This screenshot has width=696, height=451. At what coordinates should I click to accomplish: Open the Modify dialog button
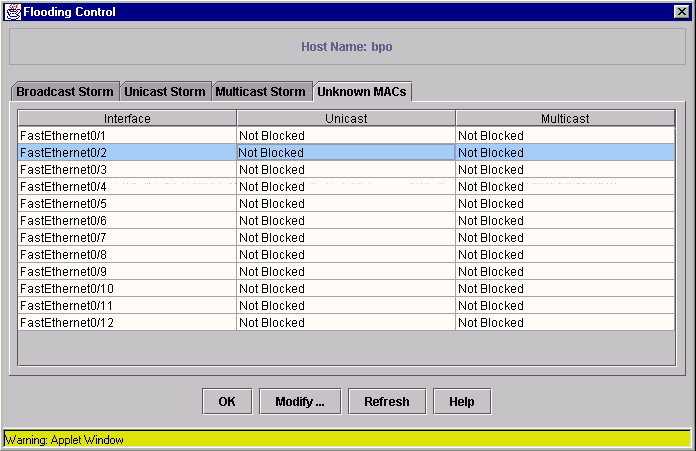[300, 402]
